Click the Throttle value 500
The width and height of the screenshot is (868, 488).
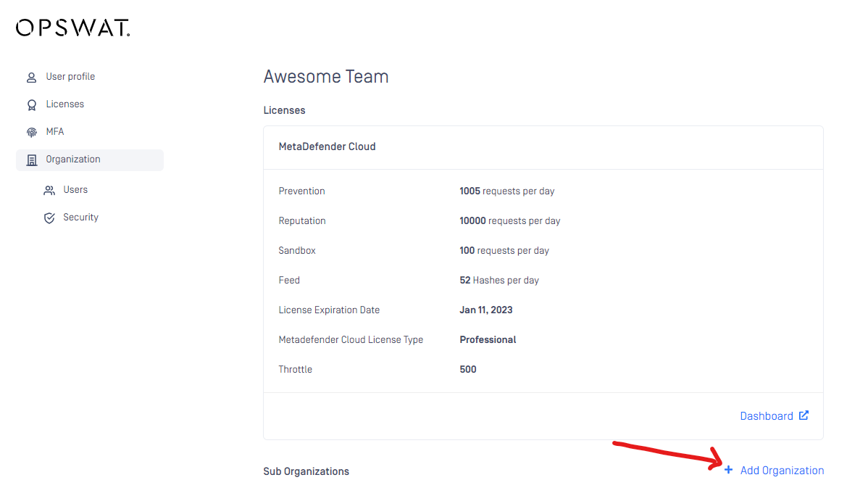[468, 370]
